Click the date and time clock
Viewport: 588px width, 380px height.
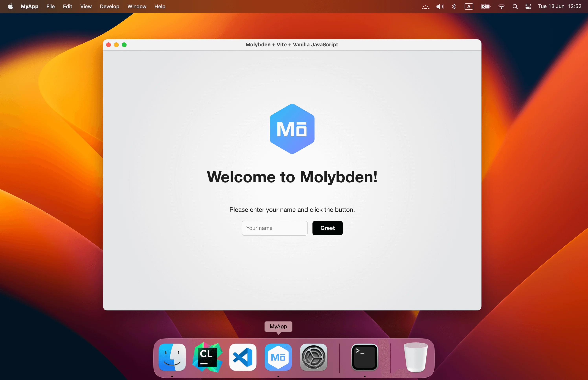pyautogui.click(x=560, y=6)
